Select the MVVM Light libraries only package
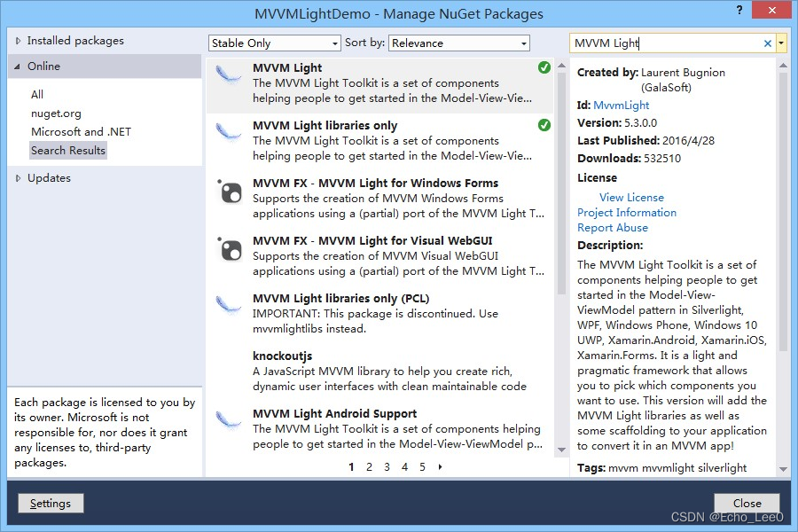This screenshot has height=532, width=798. click(x=379, y=142)
